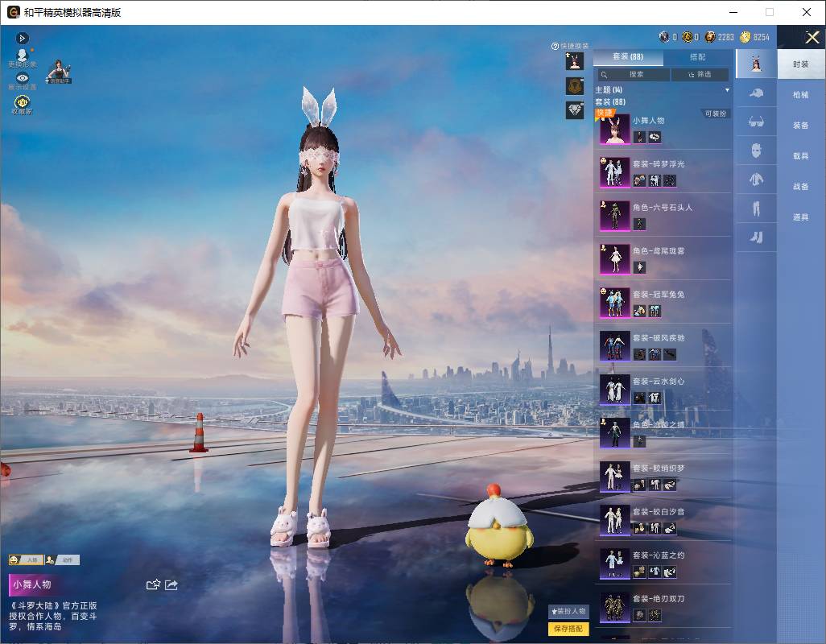This screenshot has width=826, height=644.
Task: Switch to the 人物 character view toggle
Action: [x=27, y=559]
